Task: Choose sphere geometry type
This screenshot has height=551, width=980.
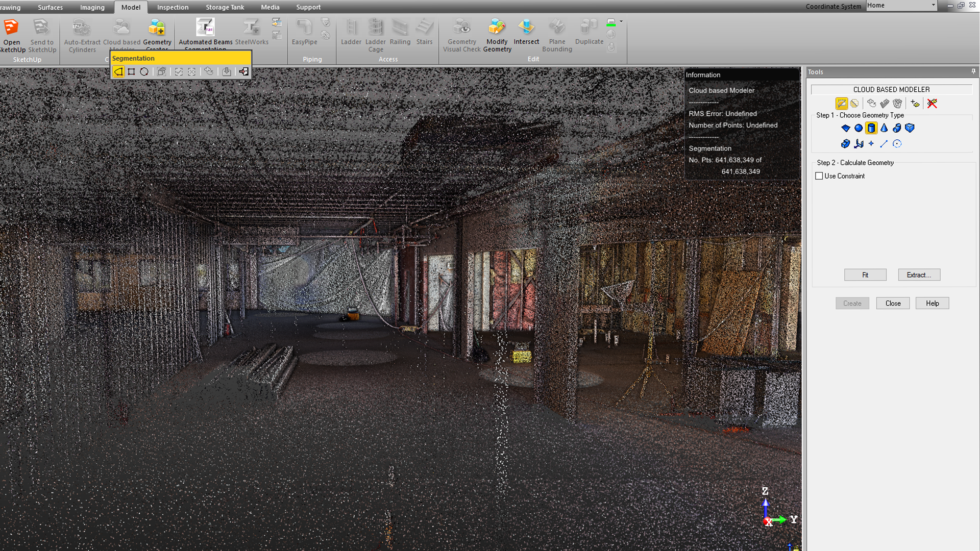Action: click(x=859, y=128)
